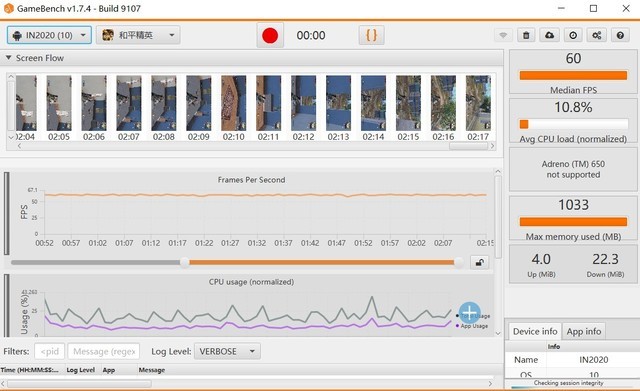Click the App column header
Viewport: 640px width, 391px height.
118,370
